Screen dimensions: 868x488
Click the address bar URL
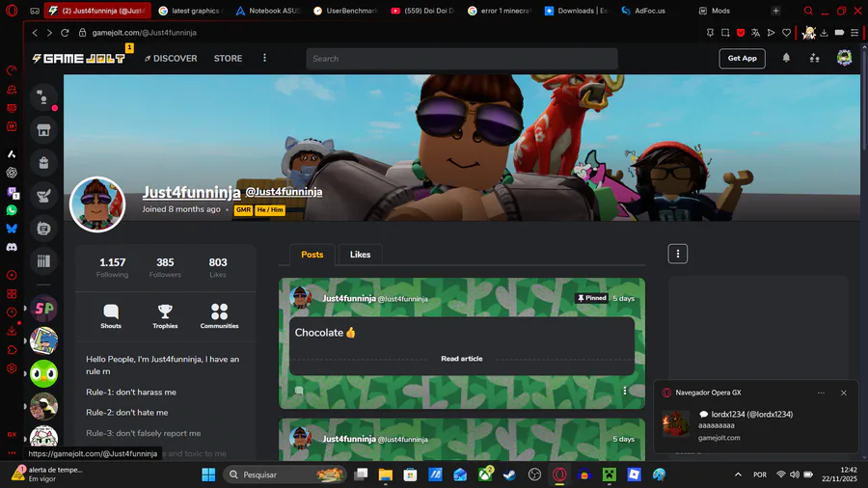point(144,33)
